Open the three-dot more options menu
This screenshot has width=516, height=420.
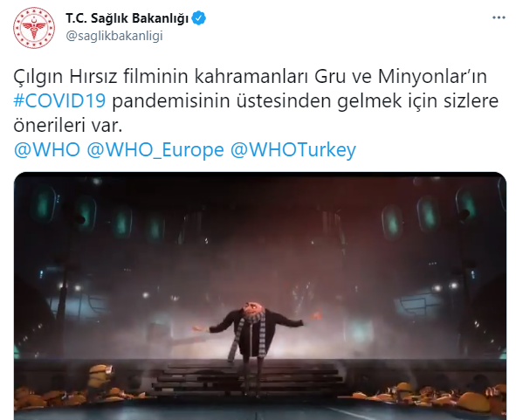point(499,17)
